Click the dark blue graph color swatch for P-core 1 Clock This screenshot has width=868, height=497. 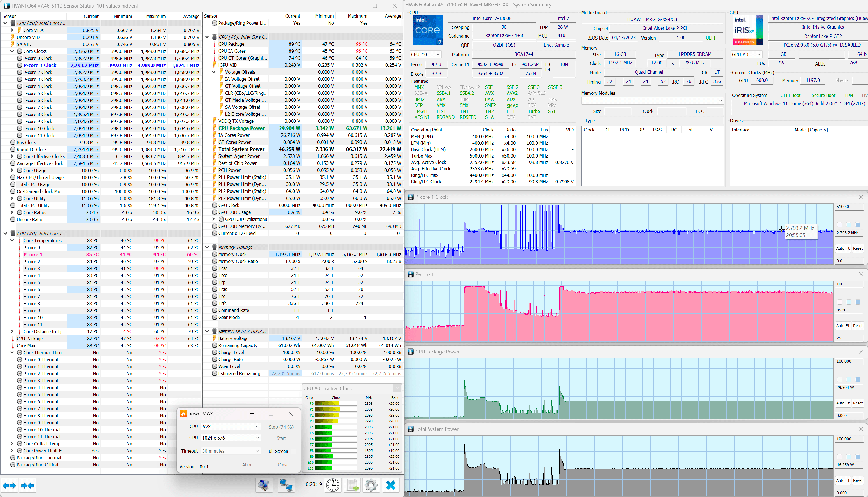pos(857,225)
